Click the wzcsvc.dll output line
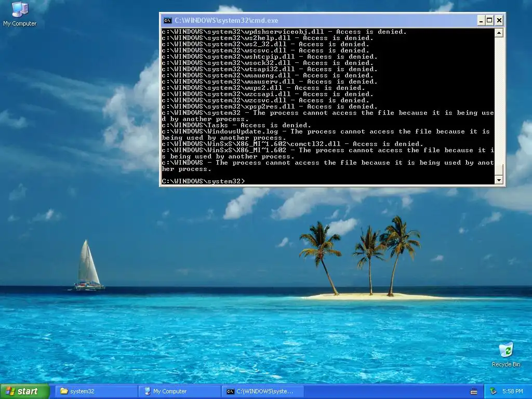Image resolution: width=532 pixels, height=399 pixels. point(265,100)
